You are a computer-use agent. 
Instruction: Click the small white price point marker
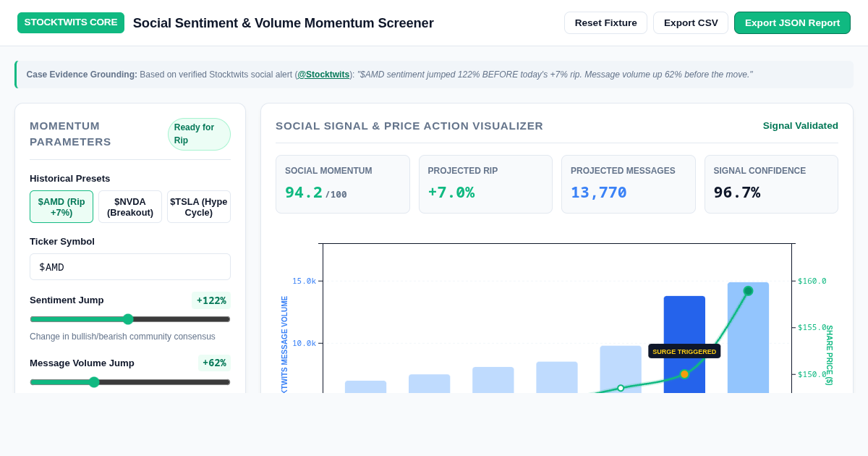pos(621,388)
